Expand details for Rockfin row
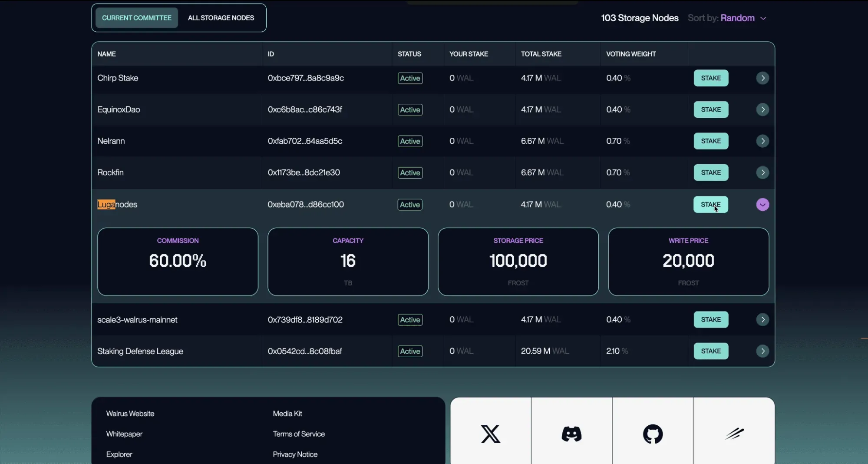This screenshot has height=464, width=868. coord(762,172)
